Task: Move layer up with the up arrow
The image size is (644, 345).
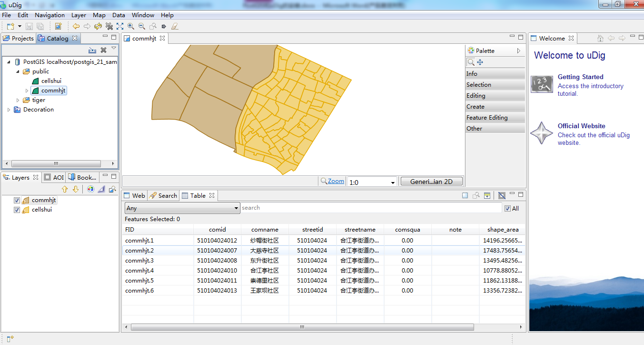Action: click(65, 190)
